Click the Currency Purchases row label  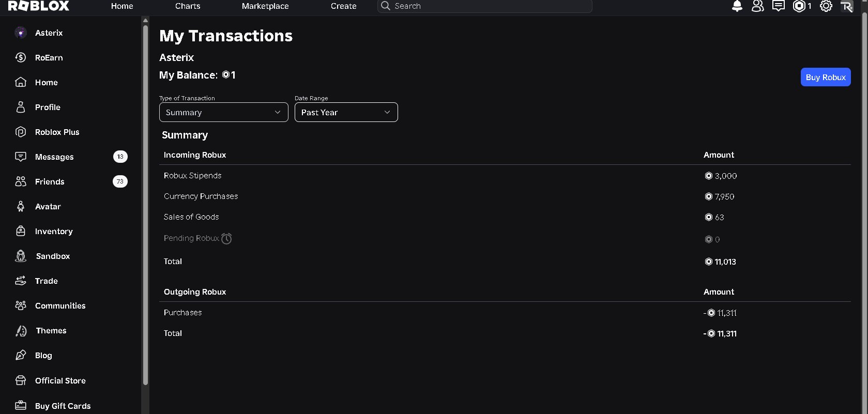pyautogui.click(x=201, y=196)
